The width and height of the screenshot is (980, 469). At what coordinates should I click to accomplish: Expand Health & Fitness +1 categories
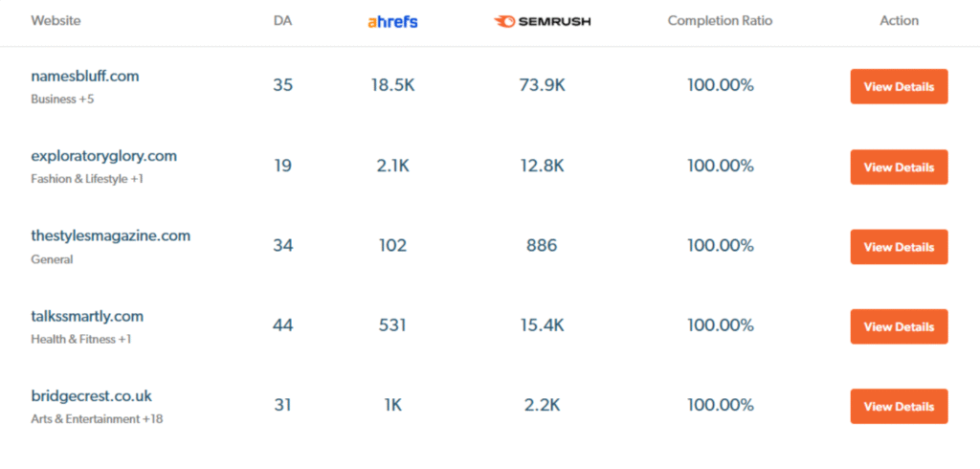(x=81, y=339)
